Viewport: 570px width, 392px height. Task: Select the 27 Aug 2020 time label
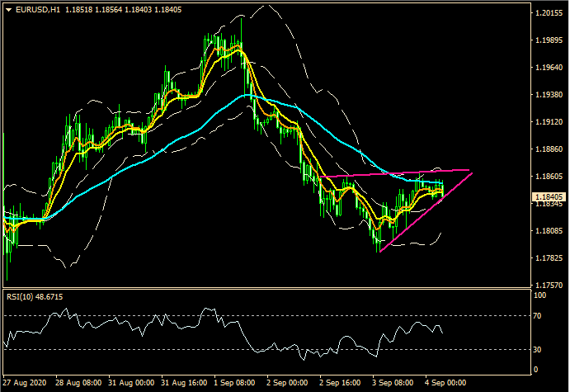25,384
